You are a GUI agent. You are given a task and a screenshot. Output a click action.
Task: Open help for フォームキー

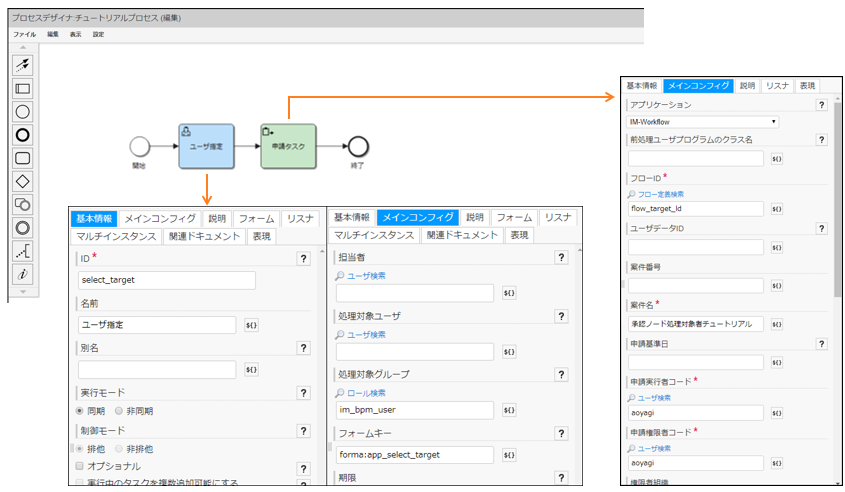[561, 433]
